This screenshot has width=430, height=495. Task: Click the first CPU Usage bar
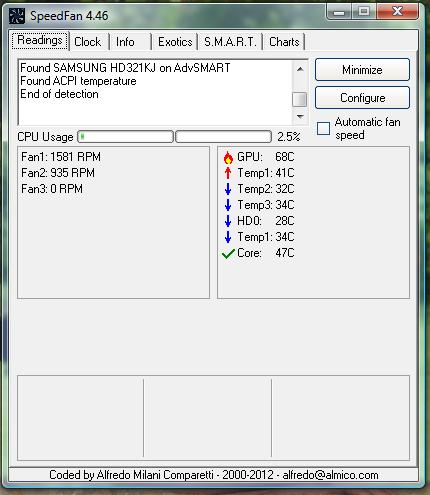[126, 137]
